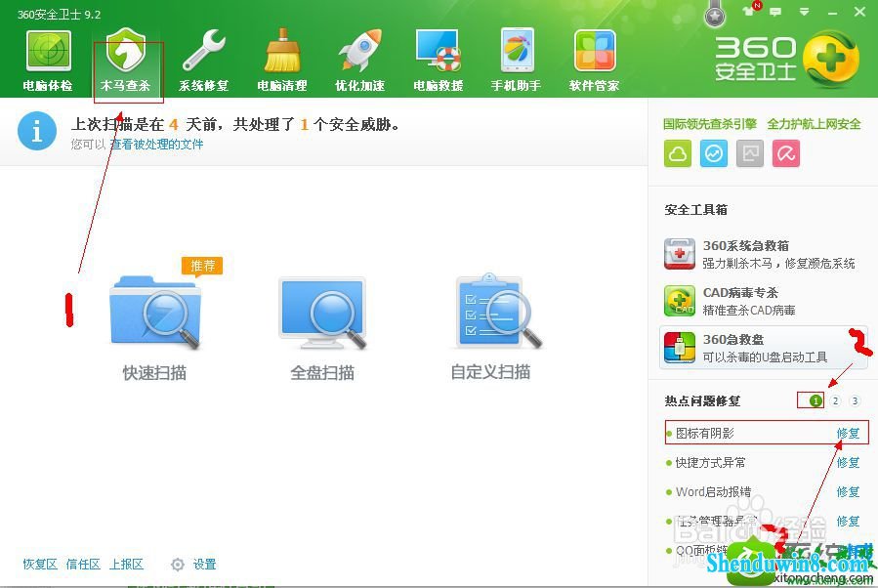Screen dimensions: 878x588
Task: Open 信任区 link
Action: (x=83, y=565)
